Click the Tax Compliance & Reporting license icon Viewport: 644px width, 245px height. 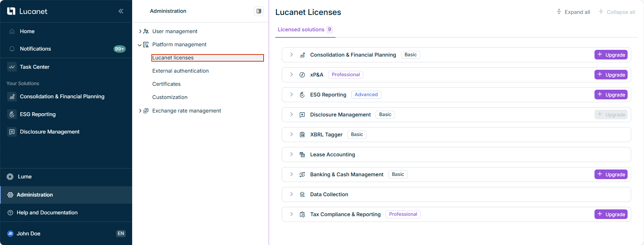coord(302,214)
